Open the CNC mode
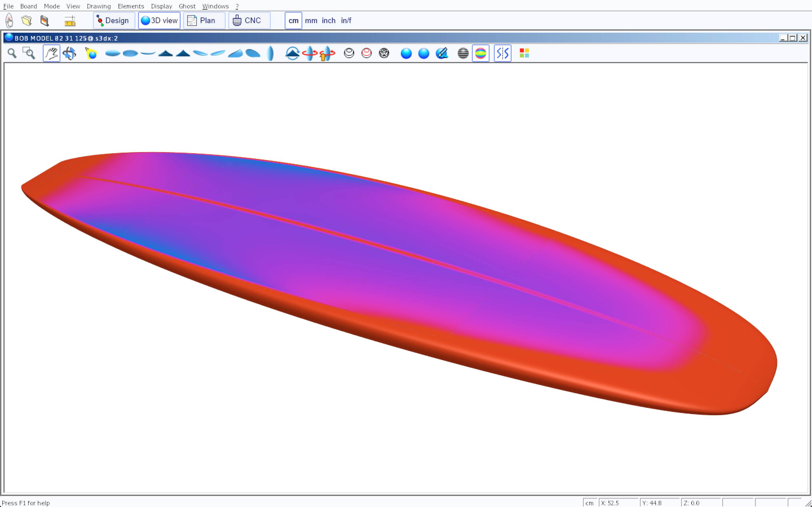Image resolution: width=812 pixels, height=507 pixels. [x=249, y=21]
